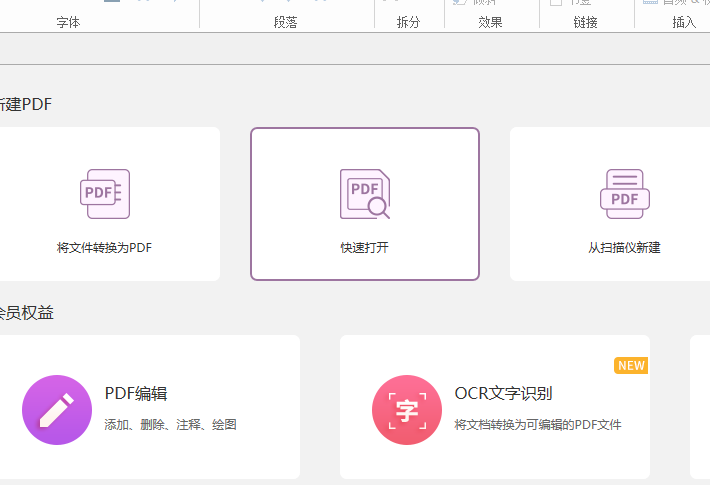The image size is (710, 485).
Task: Click the quick open PDF magnifier icon
Action: pyautogui.click(x=364, y=194)
